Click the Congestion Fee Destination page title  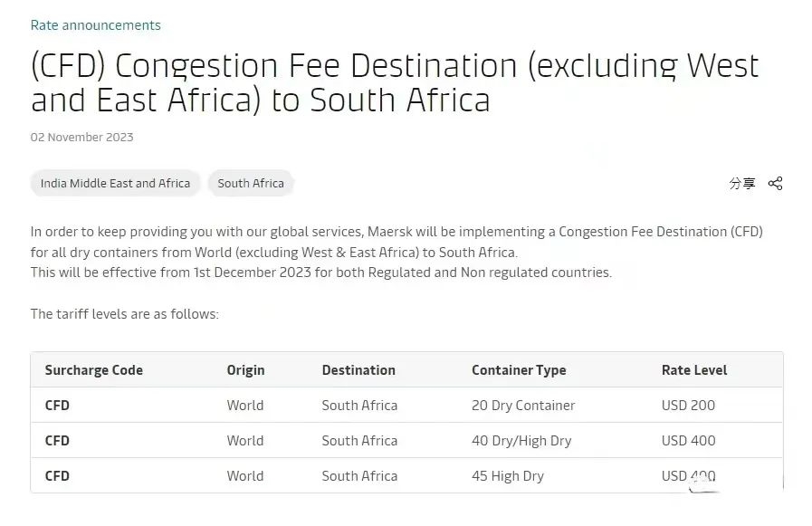point(395,82)
